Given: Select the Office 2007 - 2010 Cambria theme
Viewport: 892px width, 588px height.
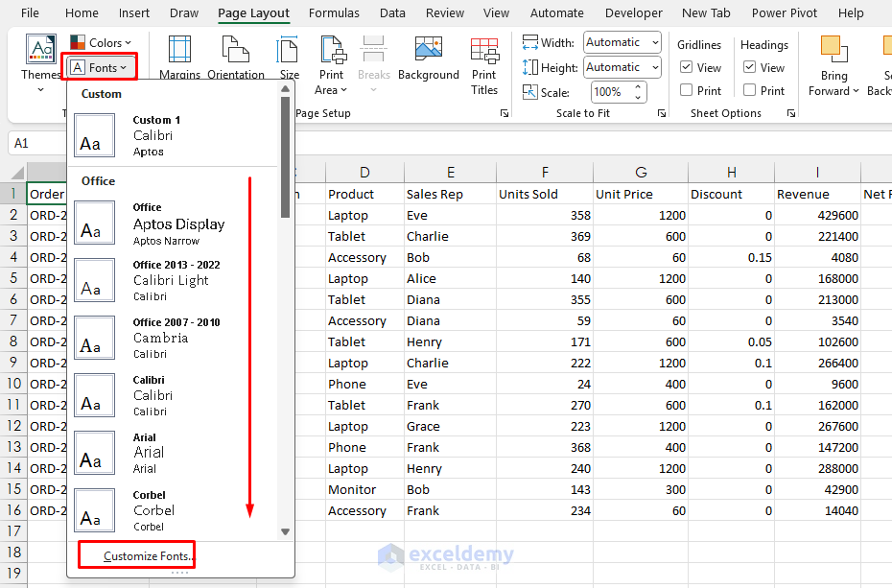Looking at the screenshot, I should [175, 338].
